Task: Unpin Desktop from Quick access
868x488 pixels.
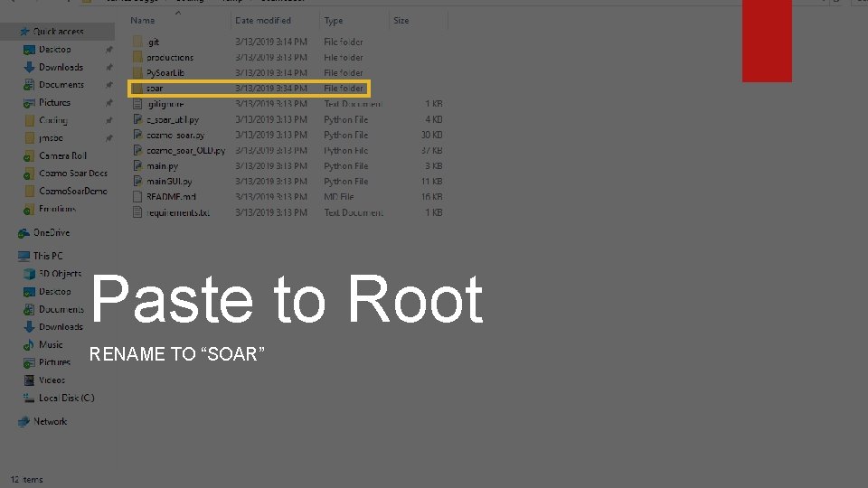Action: pyautogui.click(x=109, y=50)
